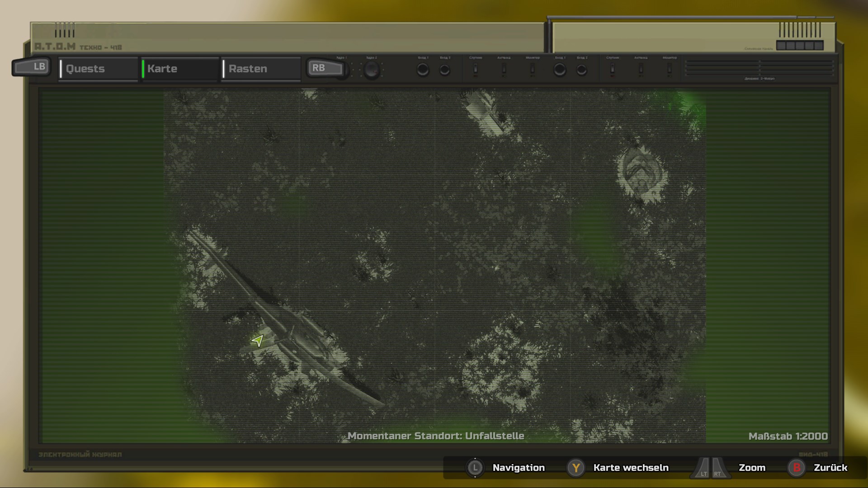Viewport: 868px width, 488px height.
Task: Click the RB bumper button
Action: pyautogui.click(x=325, y=68)
